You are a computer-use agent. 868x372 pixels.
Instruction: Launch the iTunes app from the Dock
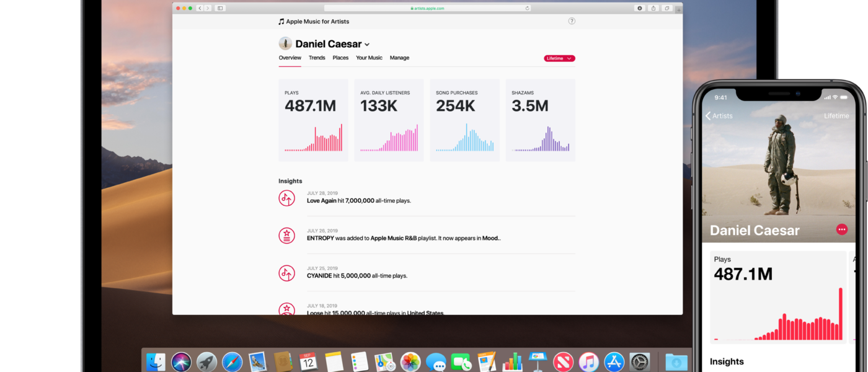(588, 361)
